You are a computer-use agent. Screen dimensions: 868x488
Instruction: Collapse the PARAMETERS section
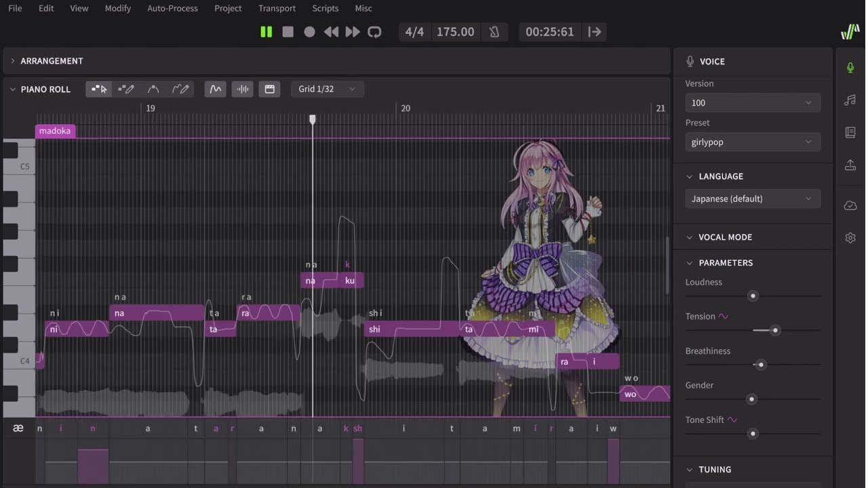[690, 263]
